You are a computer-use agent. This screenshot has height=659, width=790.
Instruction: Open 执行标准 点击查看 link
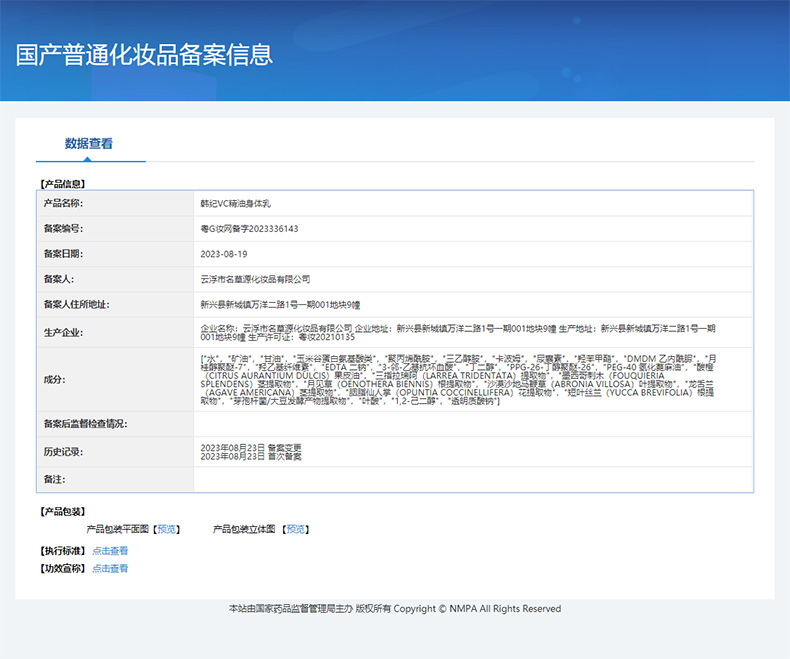(110, 551)
